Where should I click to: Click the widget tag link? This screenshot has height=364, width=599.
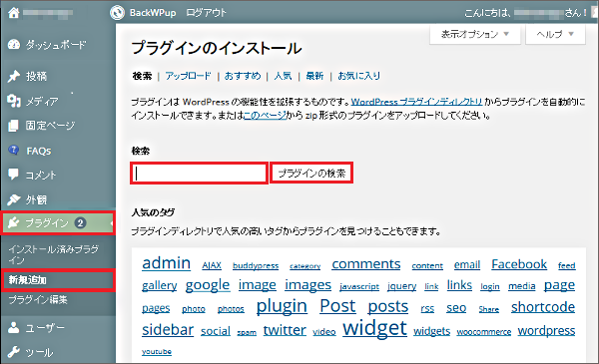pos(374,328)
